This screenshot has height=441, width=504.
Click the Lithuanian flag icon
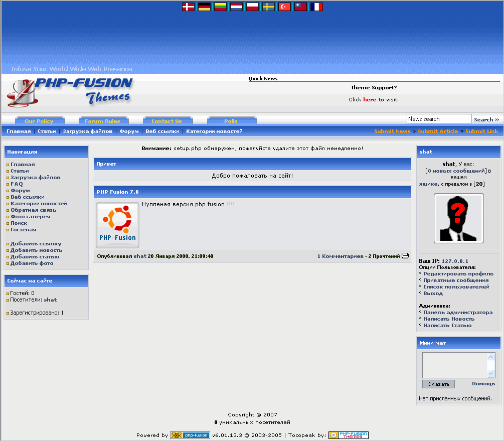pyautogui.click(x=220, y=7)
